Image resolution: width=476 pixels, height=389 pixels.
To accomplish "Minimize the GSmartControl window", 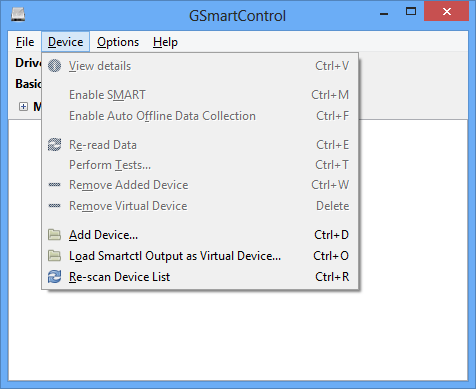I will (x=384, y=13).
